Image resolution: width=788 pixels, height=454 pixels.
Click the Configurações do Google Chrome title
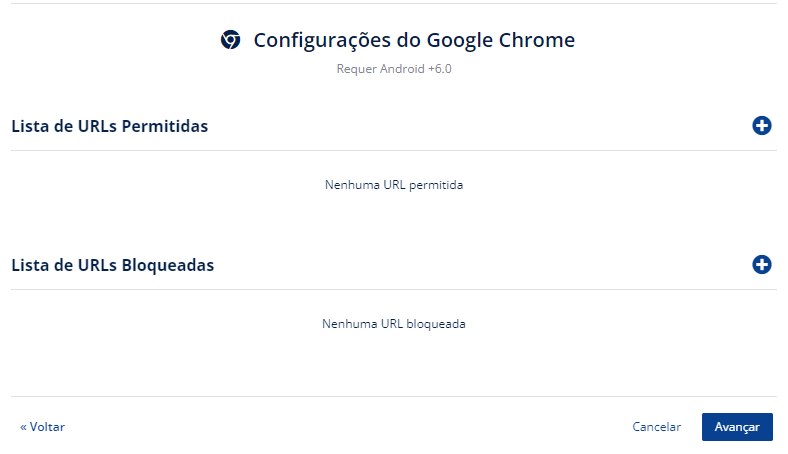[414, 40]
